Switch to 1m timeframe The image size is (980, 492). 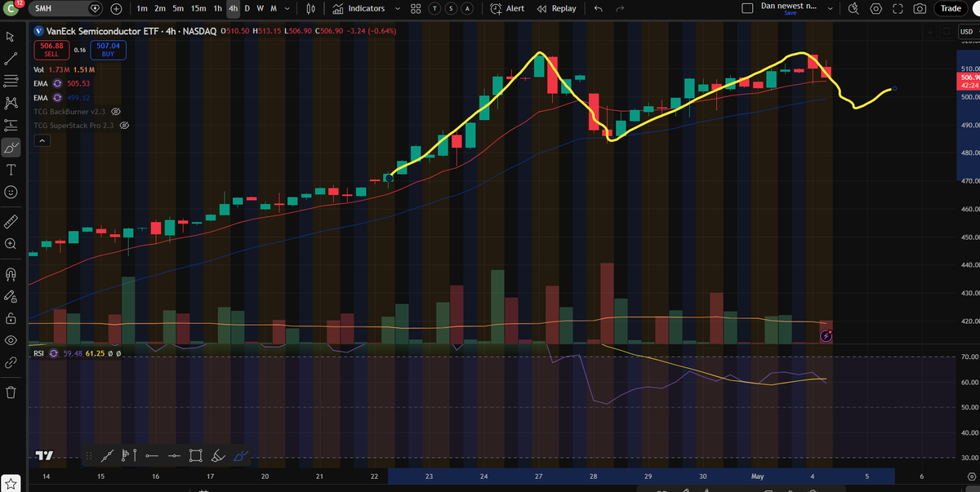pyautogui.click(x=142, y=8)
